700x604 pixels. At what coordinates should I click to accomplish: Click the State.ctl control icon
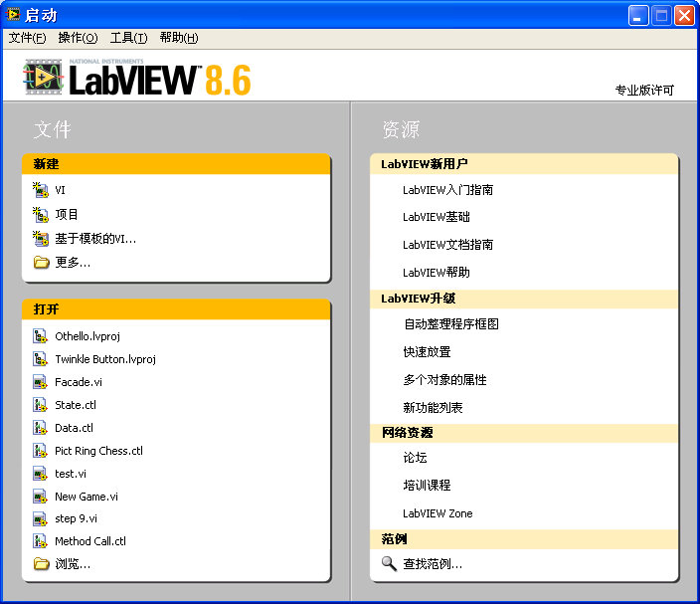tap(41, 405)
